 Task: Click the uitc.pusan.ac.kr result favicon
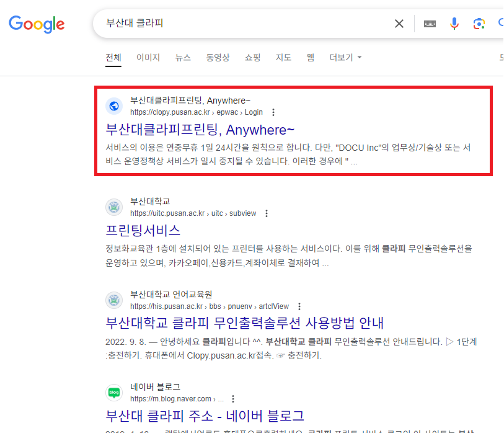[x=114, y=207]
